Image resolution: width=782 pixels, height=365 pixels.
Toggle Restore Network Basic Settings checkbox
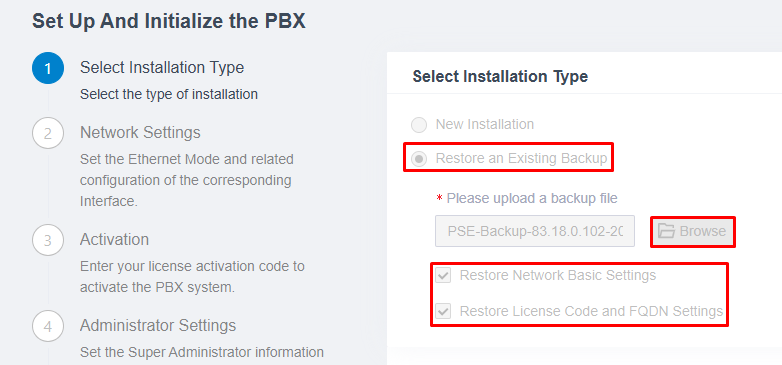pyautogui.click(x=443, y=275)
